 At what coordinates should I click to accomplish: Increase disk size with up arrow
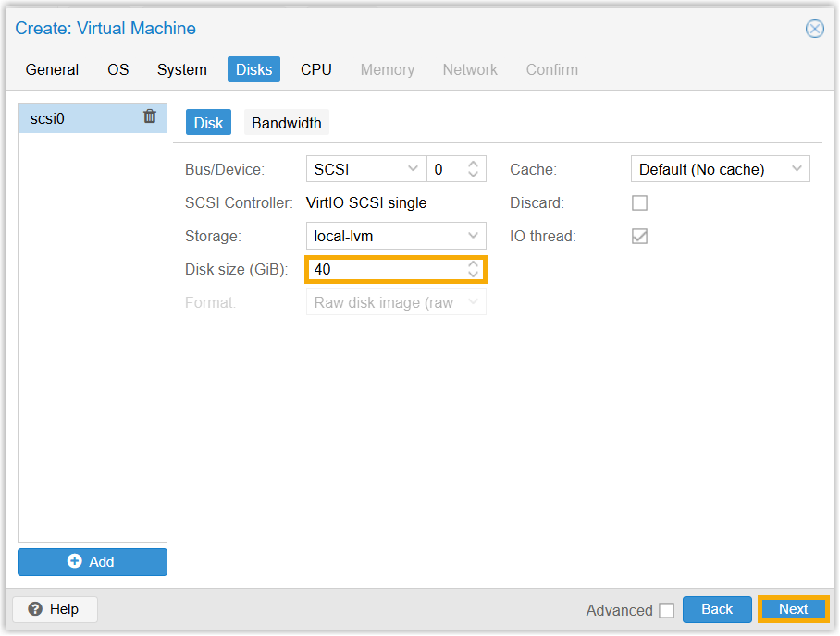pyautogui.click(x=474, y=264)
